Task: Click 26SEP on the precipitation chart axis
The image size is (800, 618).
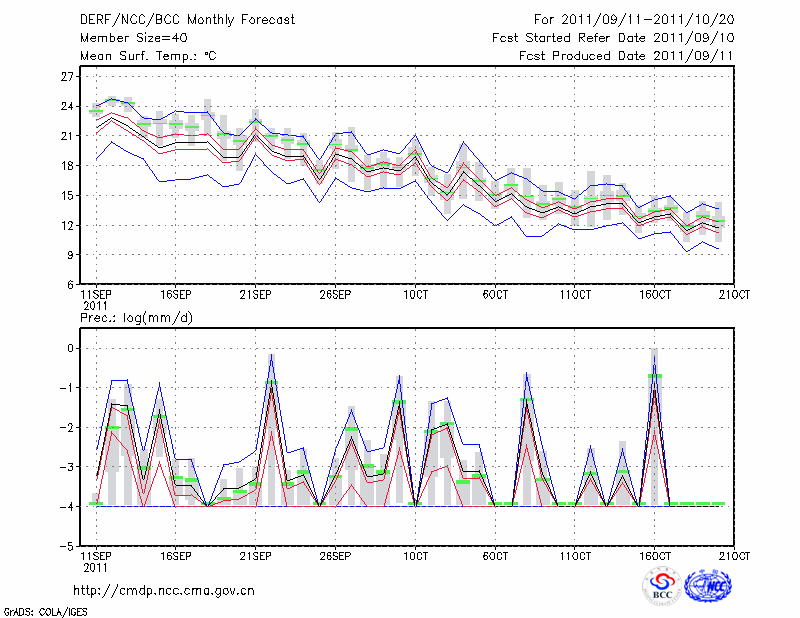Action: point(335,556)
